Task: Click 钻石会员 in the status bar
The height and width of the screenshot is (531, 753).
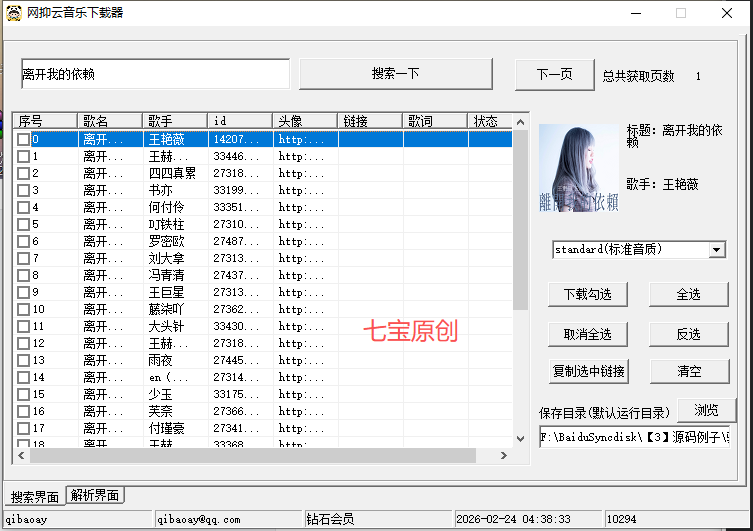Action: pyautogui.click(x=330, y=519)
